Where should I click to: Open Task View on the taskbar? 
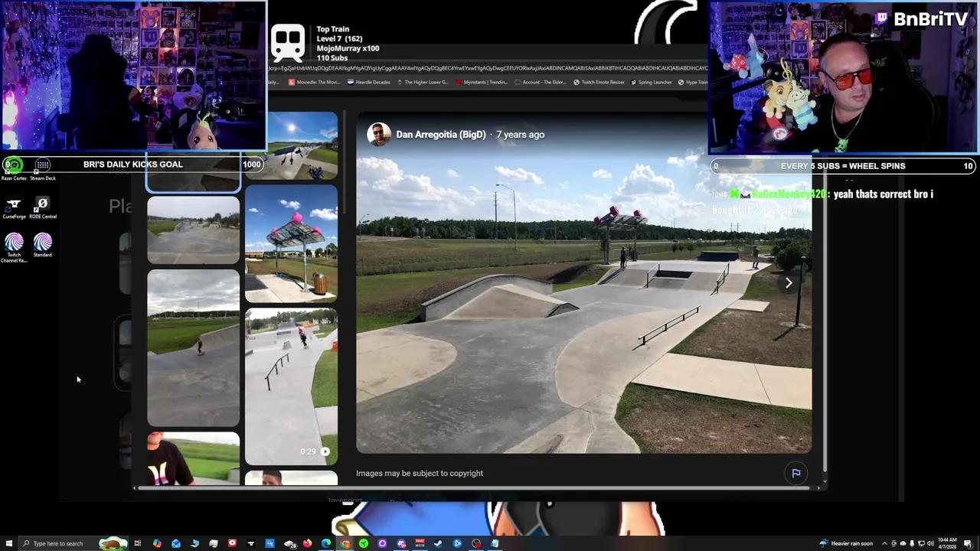tap(138, 543)
